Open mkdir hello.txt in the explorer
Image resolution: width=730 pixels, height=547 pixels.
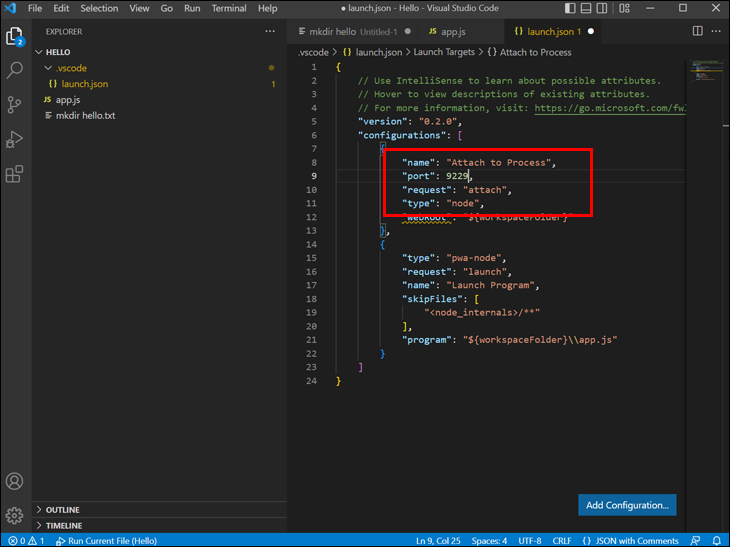85,116
